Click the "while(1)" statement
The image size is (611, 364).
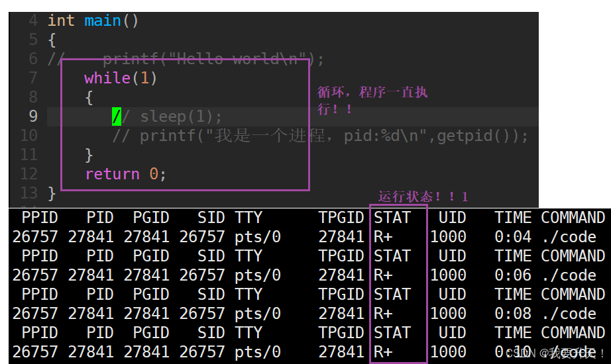pos(121,78)
